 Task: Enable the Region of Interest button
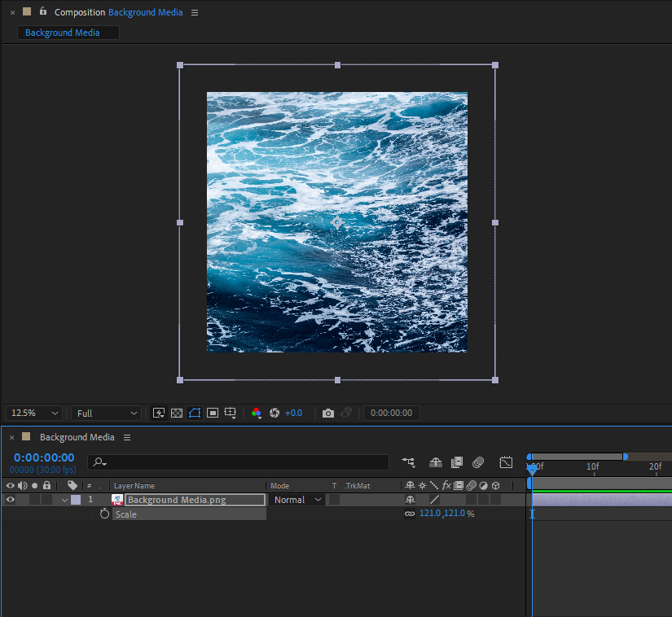pyautogui.click(x=213, y=413)
